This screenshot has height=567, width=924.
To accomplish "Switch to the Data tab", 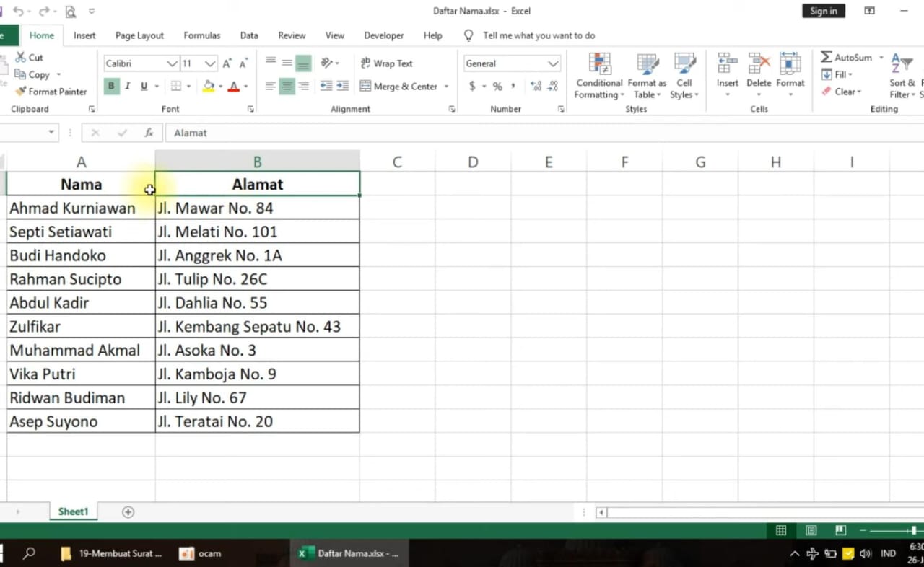I will click(249, 35).
